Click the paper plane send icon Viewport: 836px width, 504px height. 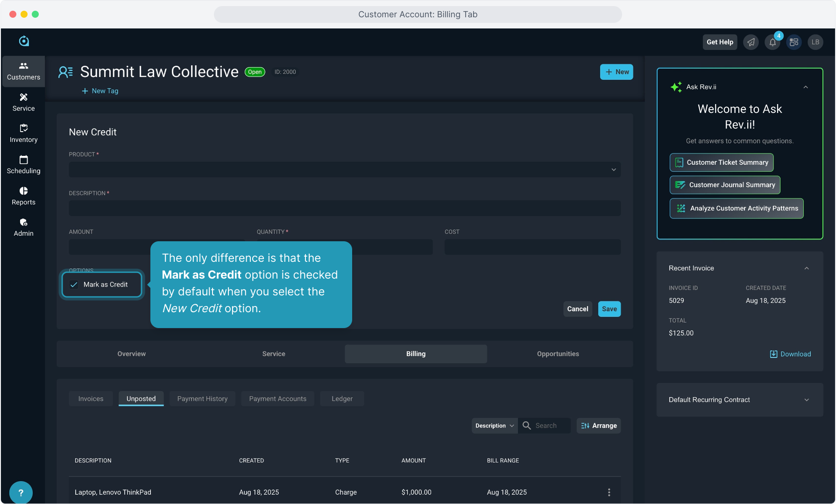[751, 42]
